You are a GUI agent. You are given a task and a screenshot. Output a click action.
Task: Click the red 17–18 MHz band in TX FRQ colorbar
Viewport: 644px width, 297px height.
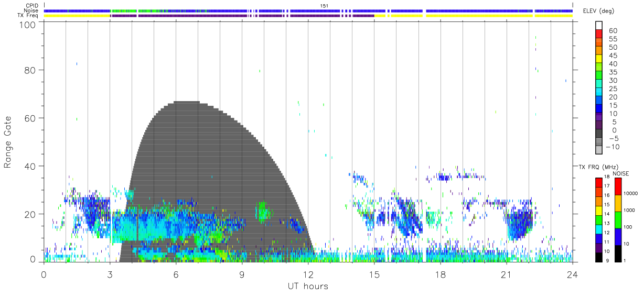click(598, 182)
